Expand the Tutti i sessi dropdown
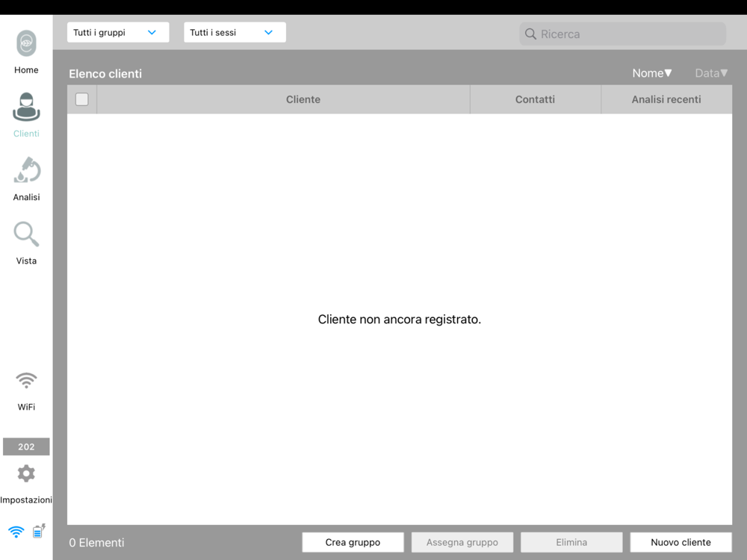The height and width of the screenshot is (560, 747). tap(235, 32)
